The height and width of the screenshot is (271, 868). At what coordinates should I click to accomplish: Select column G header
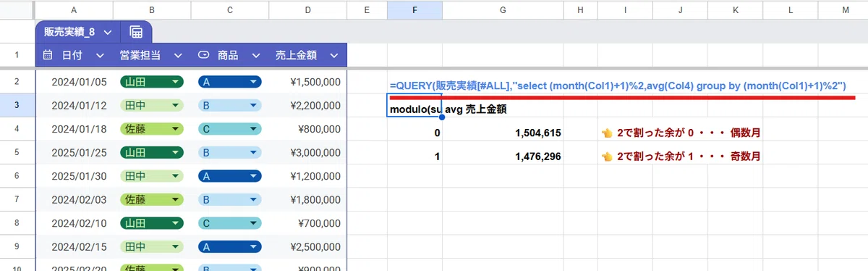pyautogui.click(x=503, y=9)
